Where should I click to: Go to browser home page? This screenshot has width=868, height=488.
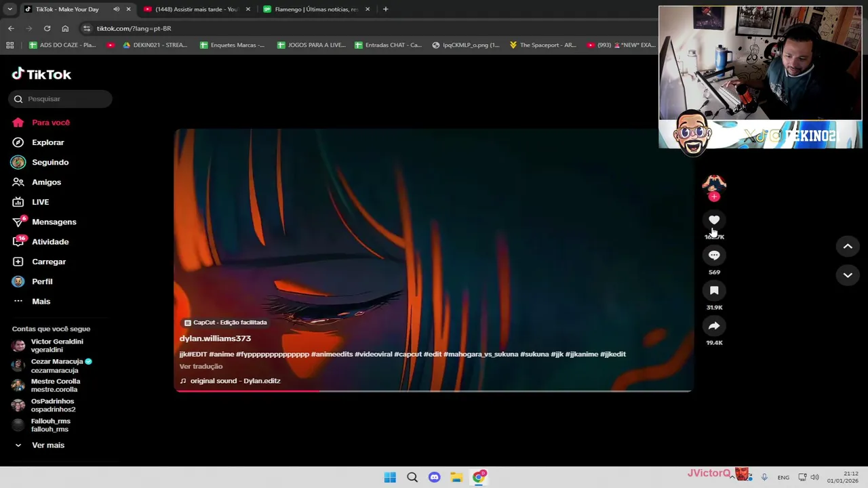click(65, 28)
